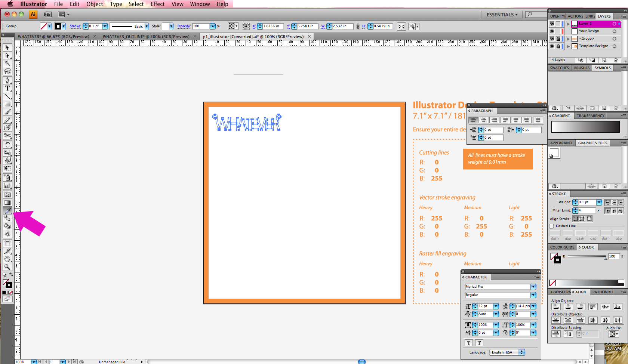Open the Window menu
The width and height of the screenshot is (628, 364).
click(200, 4)
